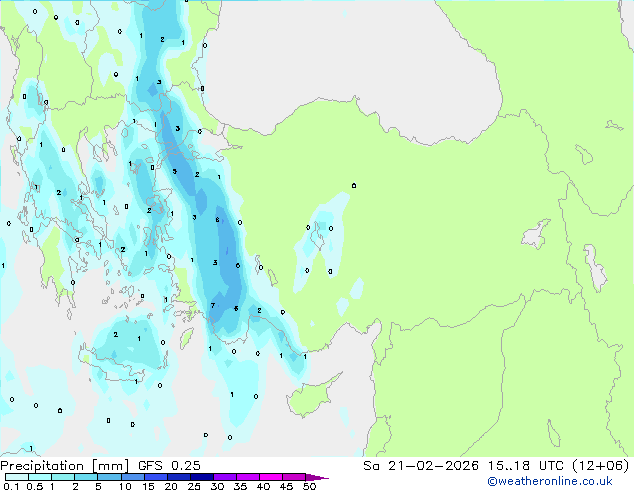Click the 35–40 mm legend color swatch

[x=247, y=477]
